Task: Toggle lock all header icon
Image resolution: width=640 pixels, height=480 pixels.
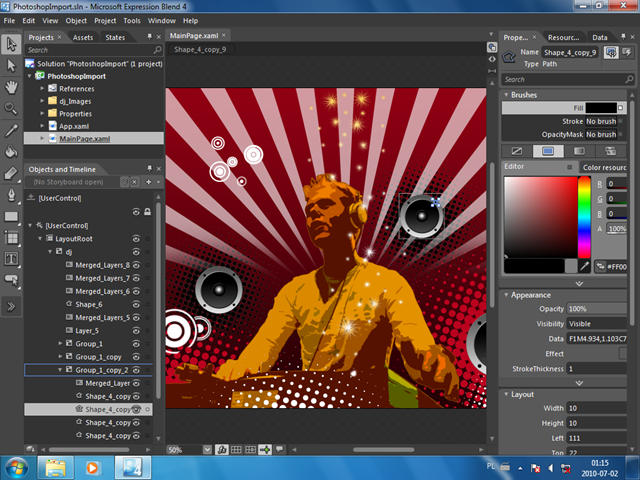Action: tap(147, 211)
